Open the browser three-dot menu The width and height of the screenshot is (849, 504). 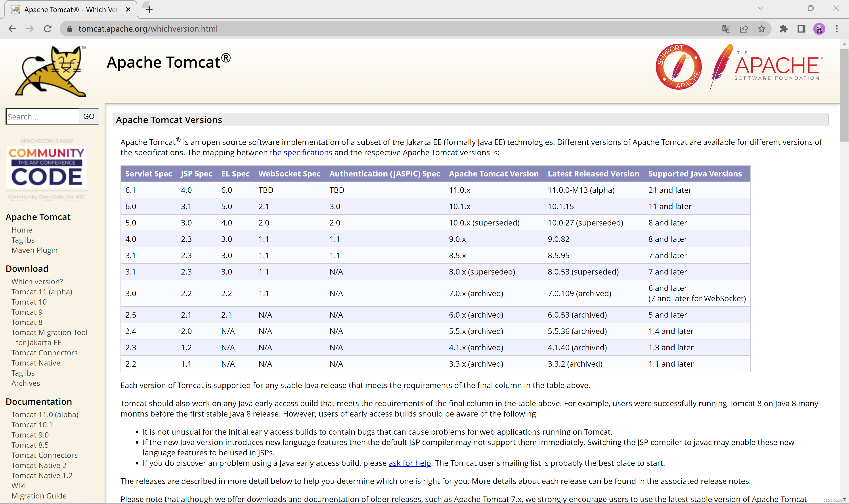coord(837,28)
